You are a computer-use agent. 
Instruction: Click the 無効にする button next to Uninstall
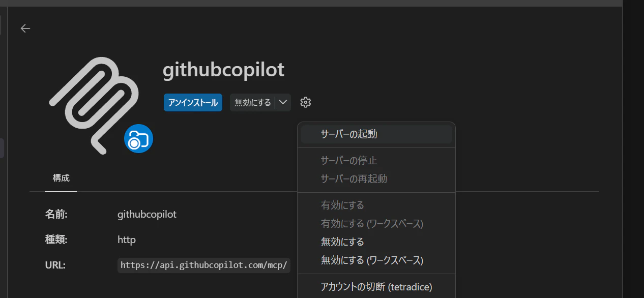[252, 102]
